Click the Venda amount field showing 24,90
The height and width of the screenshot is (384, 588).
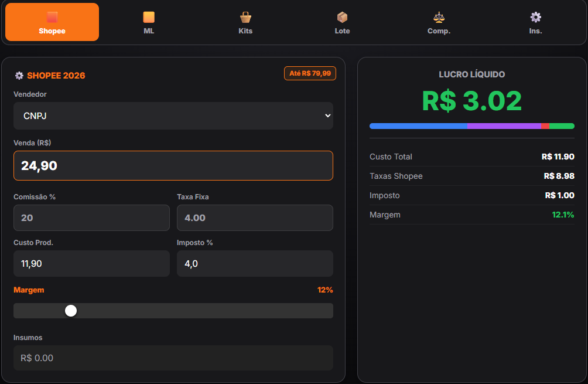click(x=173, y=165)
